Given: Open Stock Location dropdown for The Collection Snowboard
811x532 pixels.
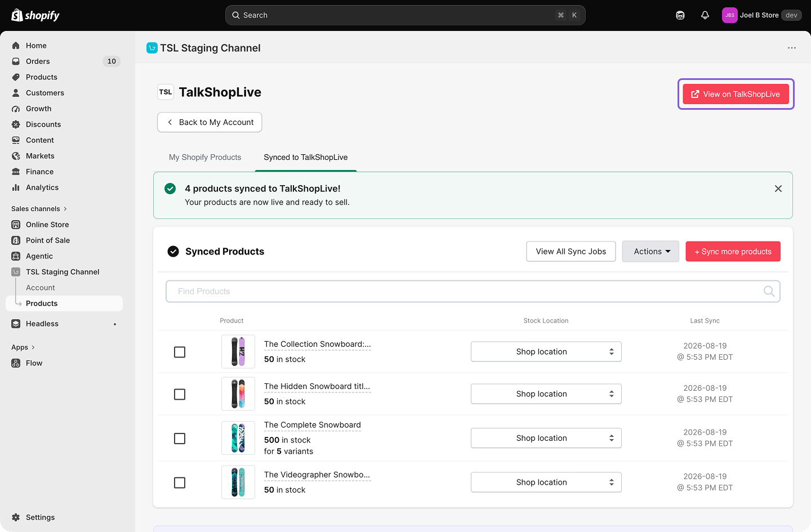Looking at the screenshot, I should coord(546,352).
